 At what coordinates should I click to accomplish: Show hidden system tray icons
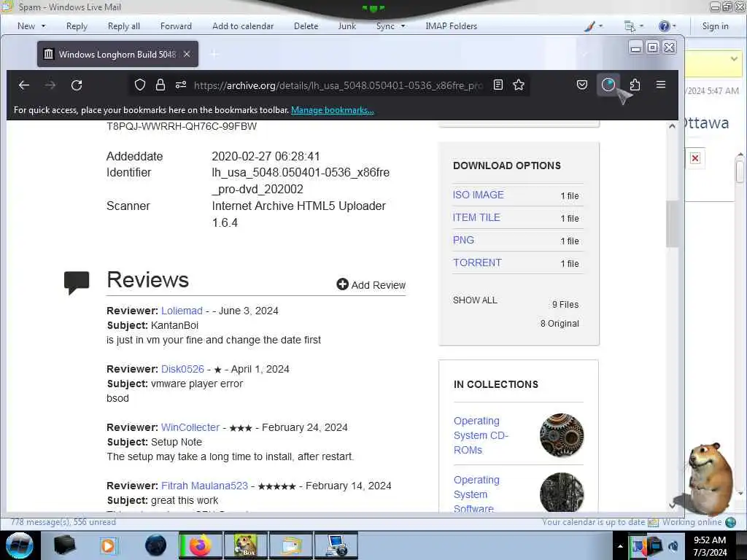620,546
